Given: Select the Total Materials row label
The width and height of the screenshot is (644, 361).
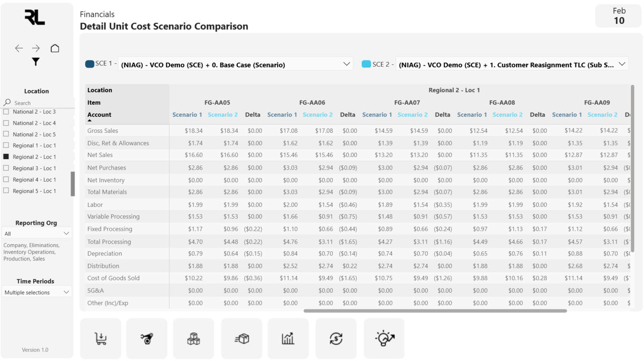Looking at the screenshot, I should click(107, 192).
